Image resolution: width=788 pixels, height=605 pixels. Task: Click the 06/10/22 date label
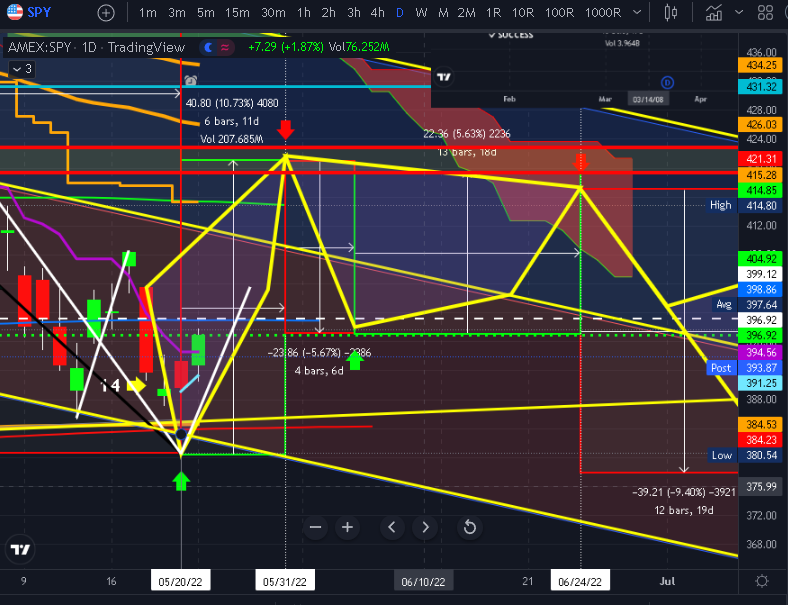(423, 581)
